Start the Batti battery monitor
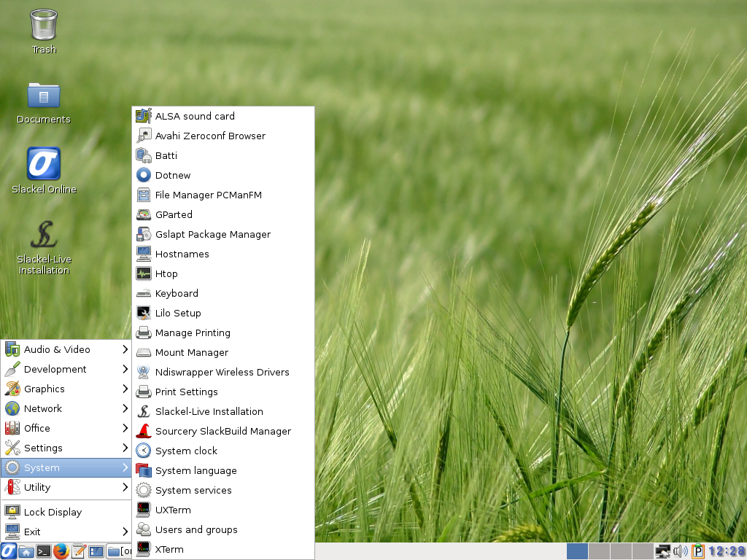This screenshot has width=747, height=560. (x=223, y=156)
